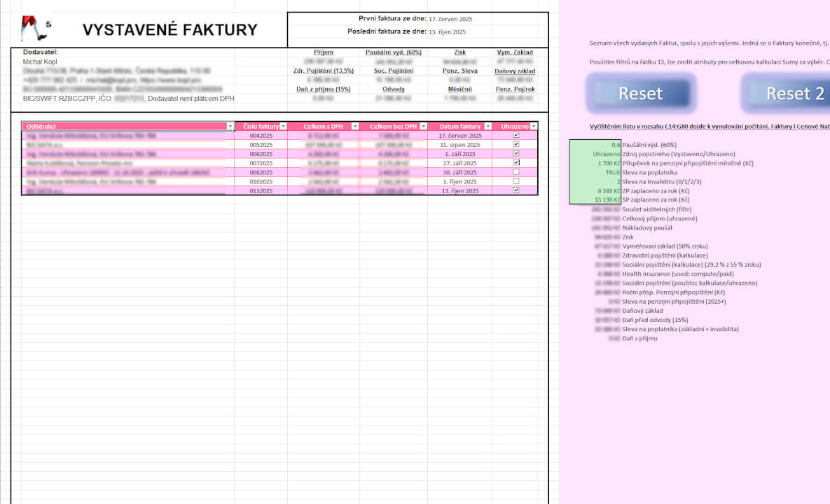Select the date cell 1. říjen 2025

coord(460,181)
